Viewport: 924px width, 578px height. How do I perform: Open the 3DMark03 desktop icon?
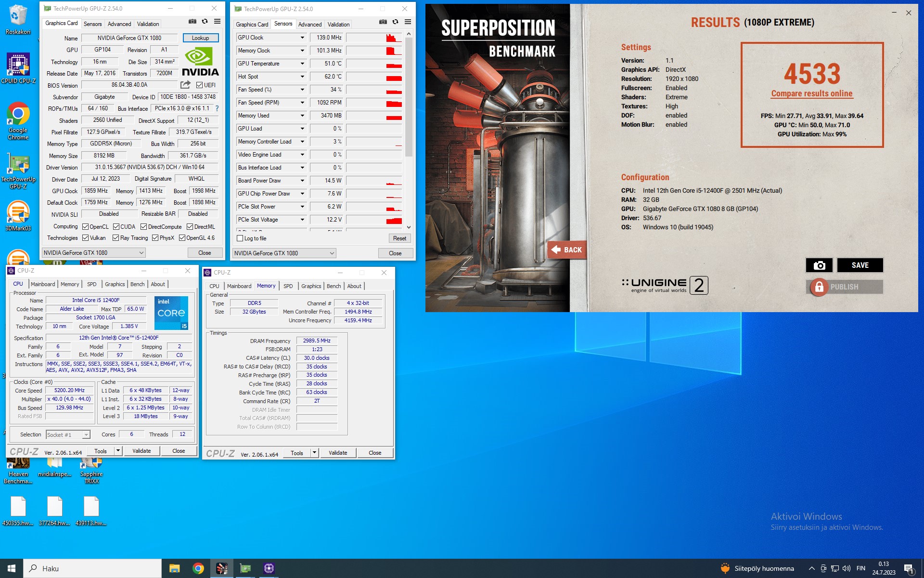pyautogui.click(x=18, y=216)
